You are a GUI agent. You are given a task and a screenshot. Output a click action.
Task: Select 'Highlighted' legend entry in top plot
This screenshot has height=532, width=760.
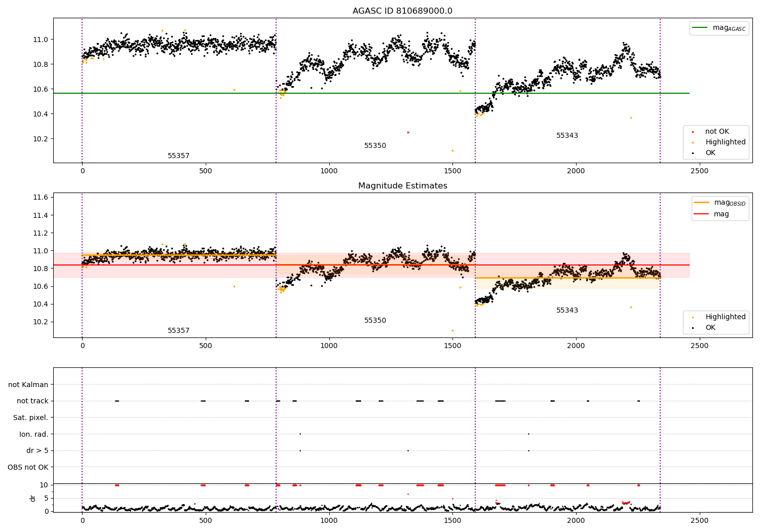726,142
